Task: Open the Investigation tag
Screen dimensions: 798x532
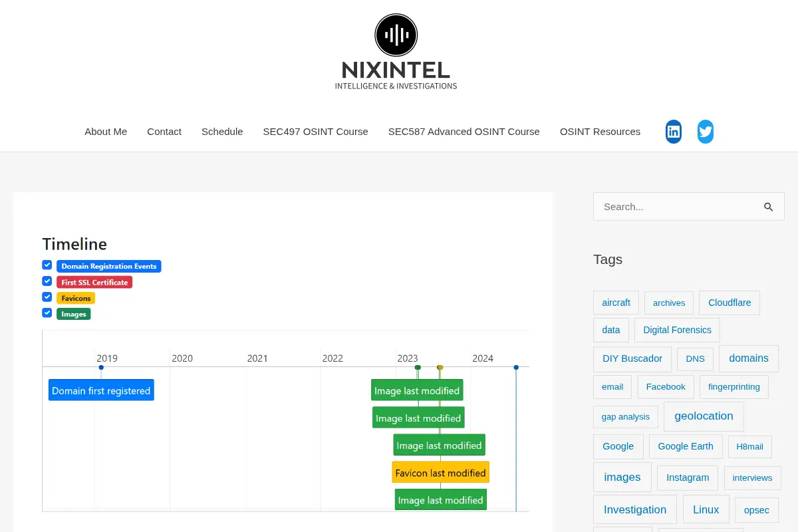Action: click(635, 509)
